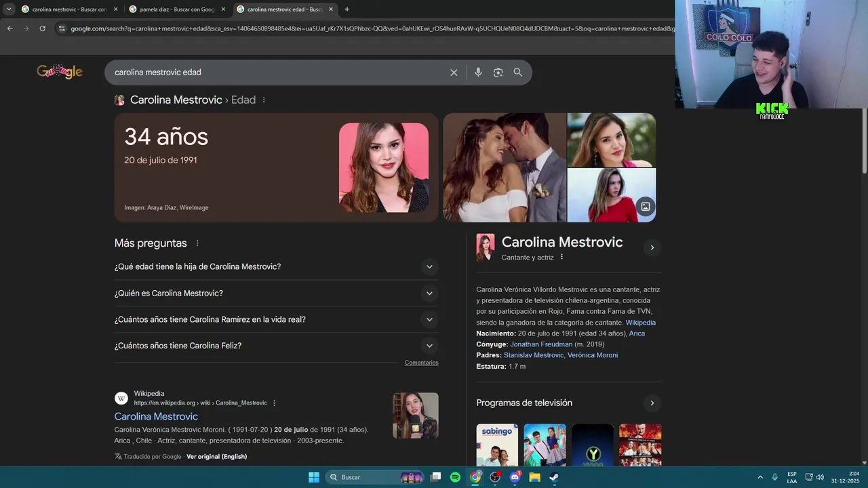Open a new browser tab with plus

[347, 9]
